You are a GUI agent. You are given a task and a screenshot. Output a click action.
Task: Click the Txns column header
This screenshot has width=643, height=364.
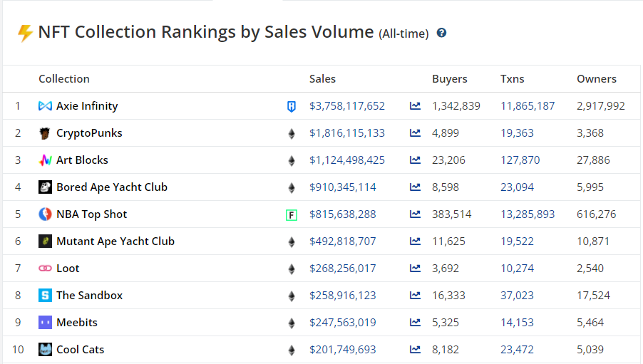(x=512, y=79)
